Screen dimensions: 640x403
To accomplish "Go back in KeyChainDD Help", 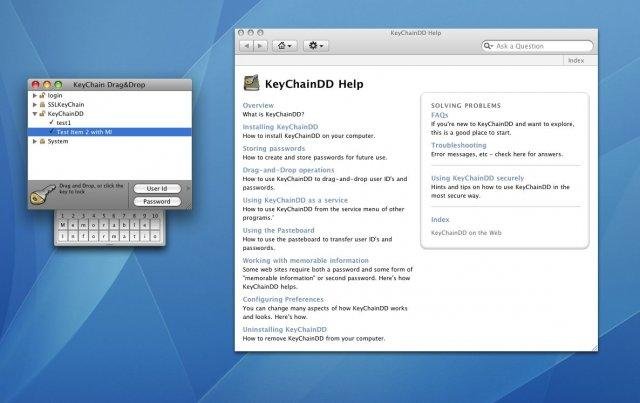I will [246, 46].
